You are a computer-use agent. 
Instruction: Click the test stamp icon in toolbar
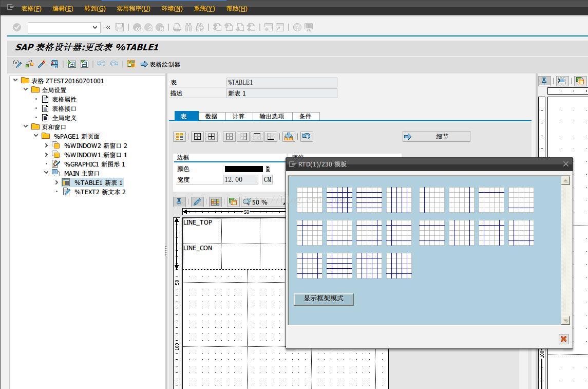[54, 64]
